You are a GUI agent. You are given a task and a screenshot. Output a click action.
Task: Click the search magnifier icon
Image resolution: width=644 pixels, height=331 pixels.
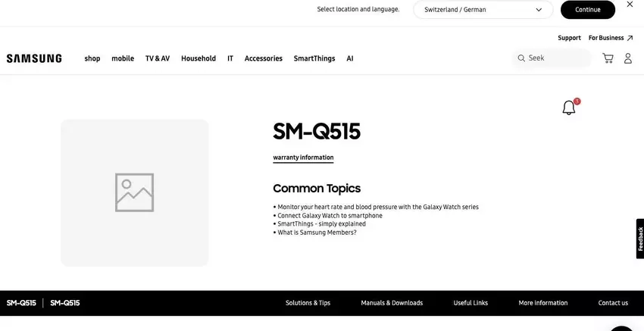(521, 58)
